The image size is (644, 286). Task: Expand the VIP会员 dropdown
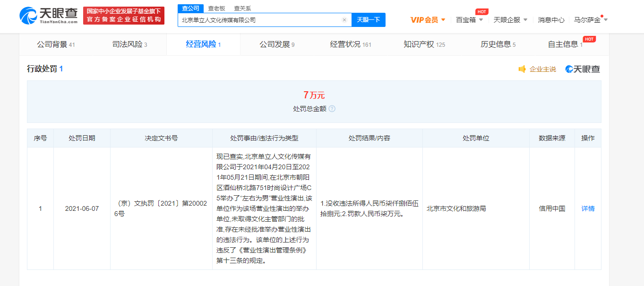(428, 20)
